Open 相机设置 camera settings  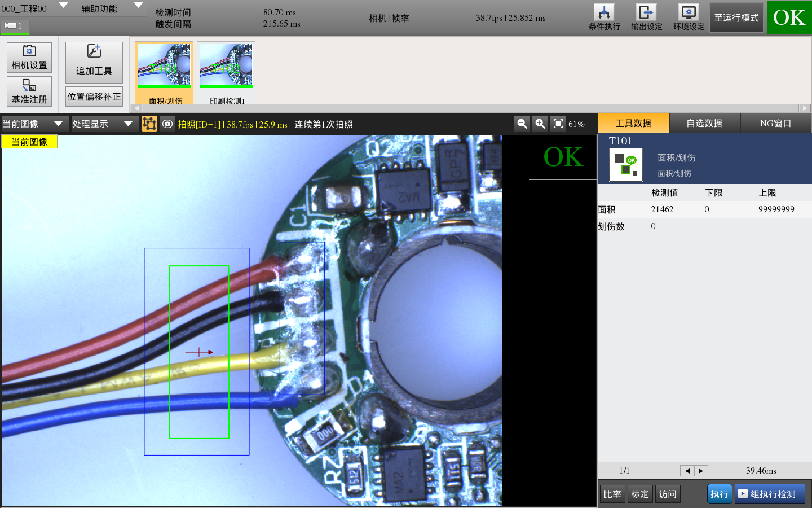(29, 58)
